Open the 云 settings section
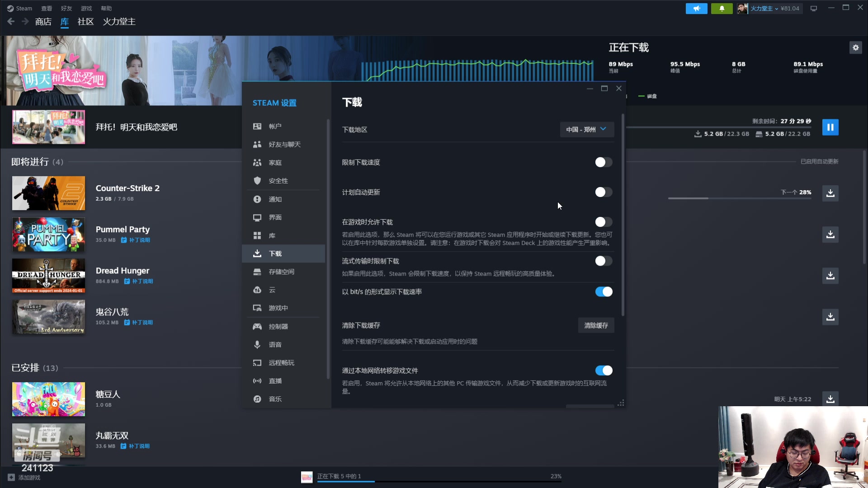The image size is (868, 488). tap(272, 290)
